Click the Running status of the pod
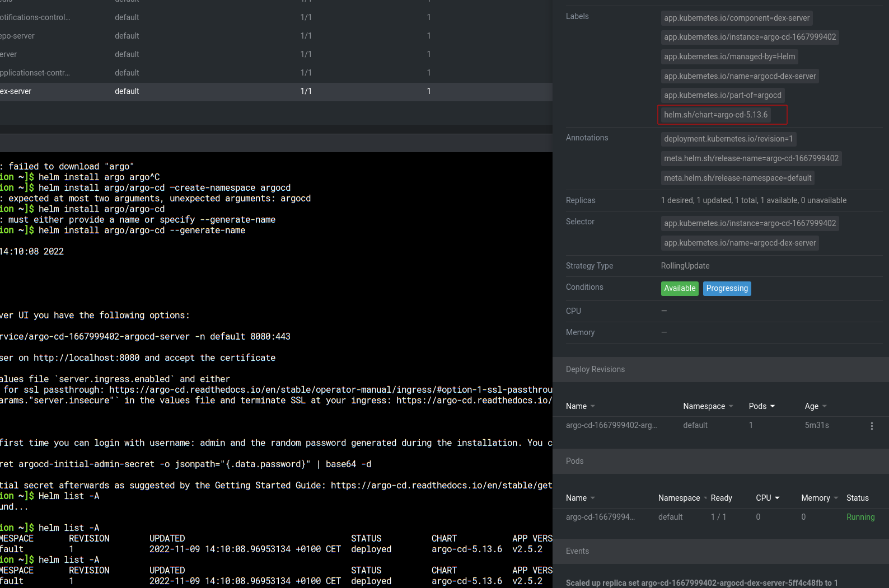 pyautogui.click(x=860, y=517)
